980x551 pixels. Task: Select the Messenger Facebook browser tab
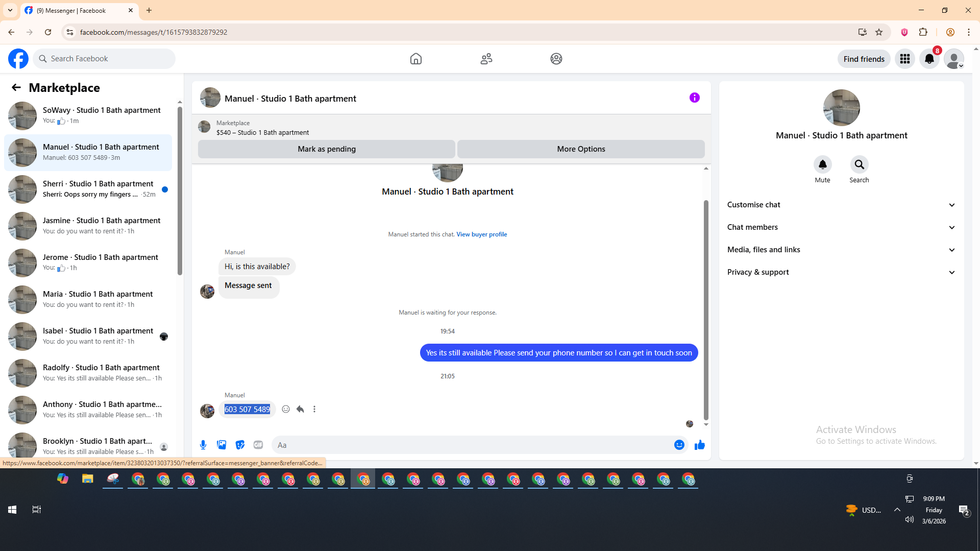[79, 10]
